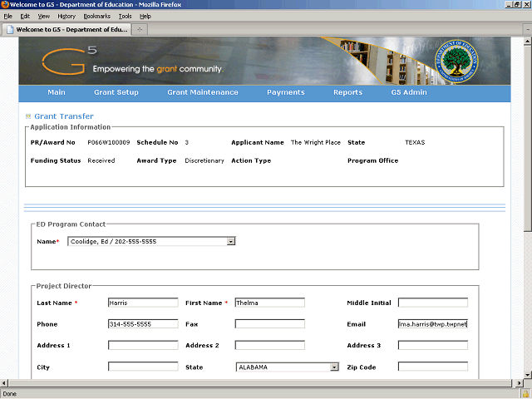Viewport: 532px width, 399px height.
Task: Open the Bookmarks menu
Action: pos(97,17)
